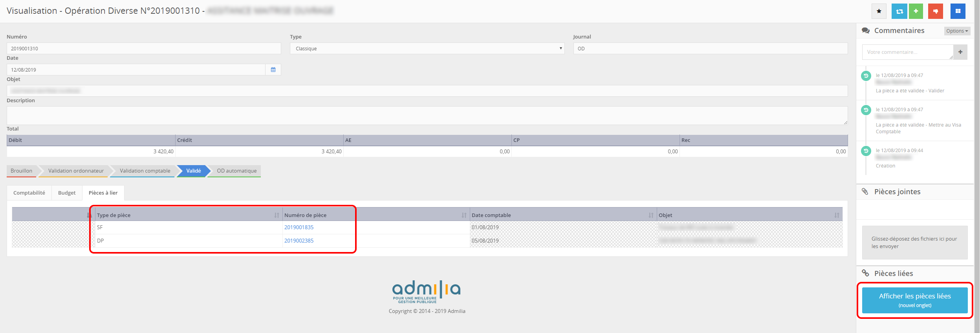
Task: Click the blue retweet arrows icon
Action: [899, 11]
